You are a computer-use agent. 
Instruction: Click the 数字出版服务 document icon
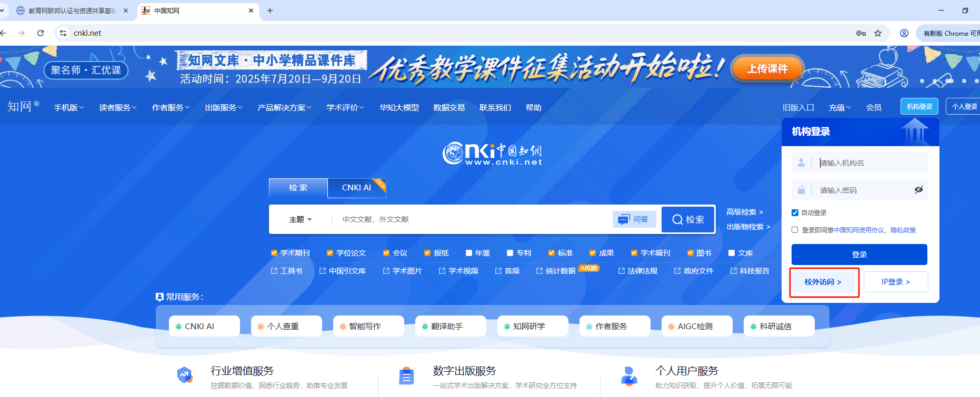(x=406, y=376)
